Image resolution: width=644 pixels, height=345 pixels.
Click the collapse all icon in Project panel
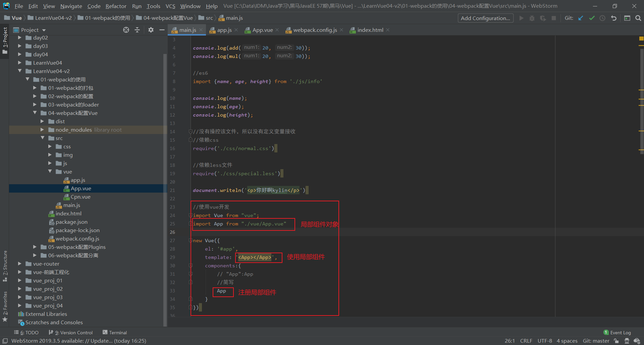[x=137, y=30]
